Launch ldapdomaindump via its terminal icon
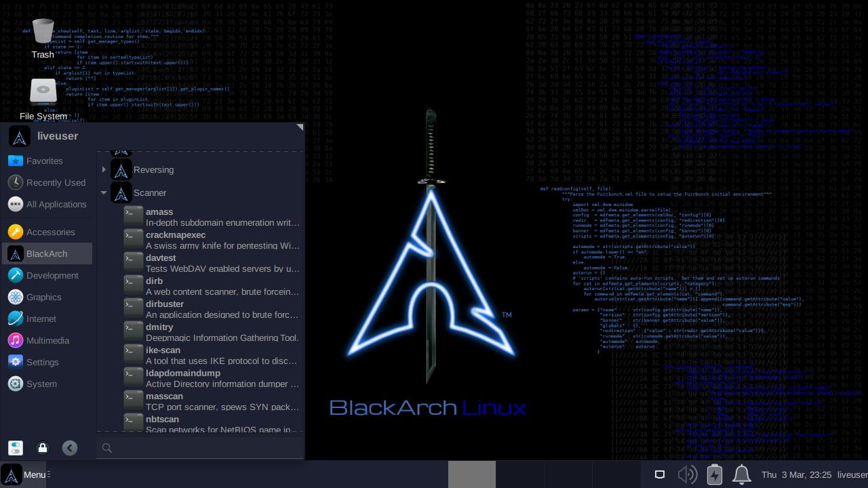 pos(134,378)
